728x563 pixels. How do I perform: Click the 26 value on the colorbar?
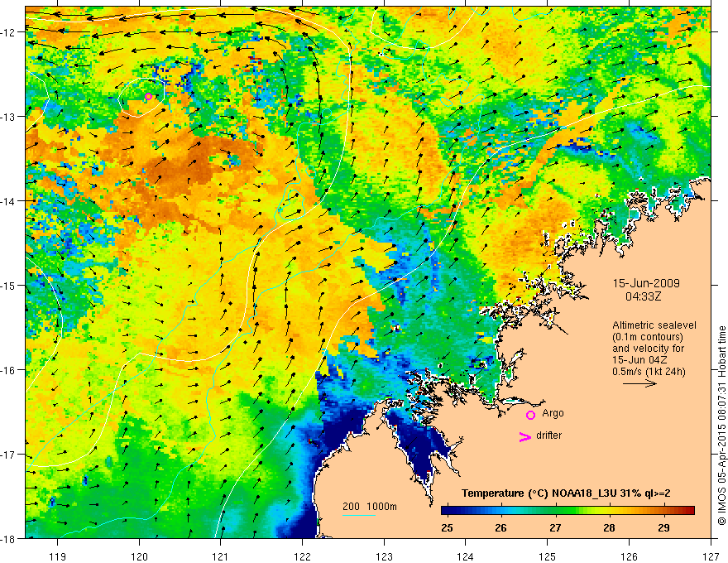(x=500, y=527)
